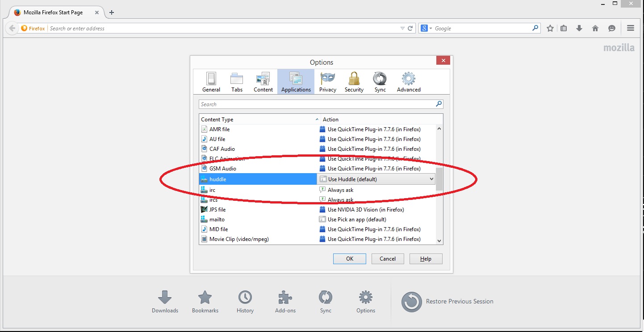Switch to the Applications options panel
The image size is (644, 332).
[296, 82]
